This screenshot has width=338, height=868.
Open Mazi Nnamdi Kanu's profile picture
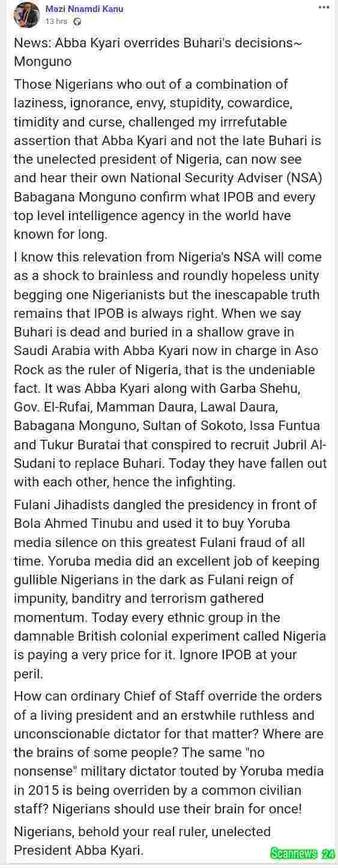[x=26, y=15]
